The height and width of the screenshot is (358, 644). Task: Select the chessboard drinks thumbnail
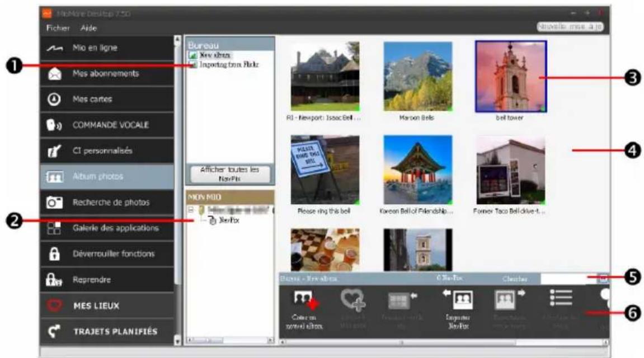(x=325, y=249)
